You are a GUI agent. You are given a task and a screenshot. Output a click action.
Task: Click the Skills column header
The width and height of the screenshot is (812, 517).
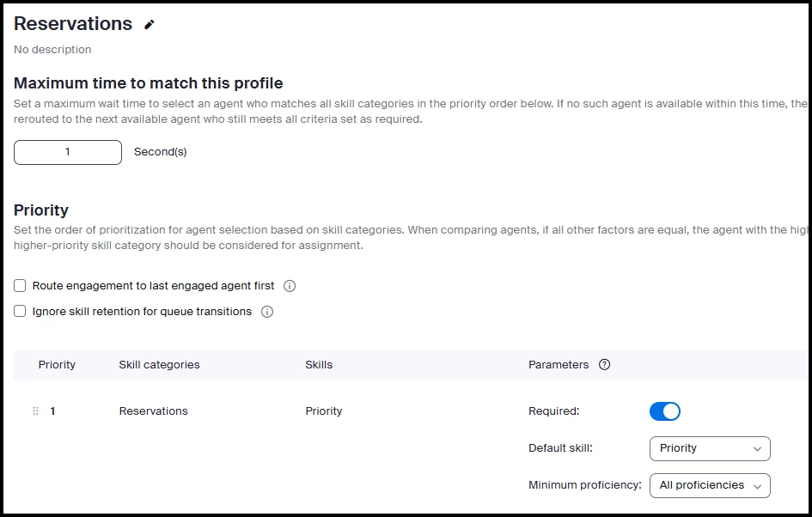[x=319, y=365]
